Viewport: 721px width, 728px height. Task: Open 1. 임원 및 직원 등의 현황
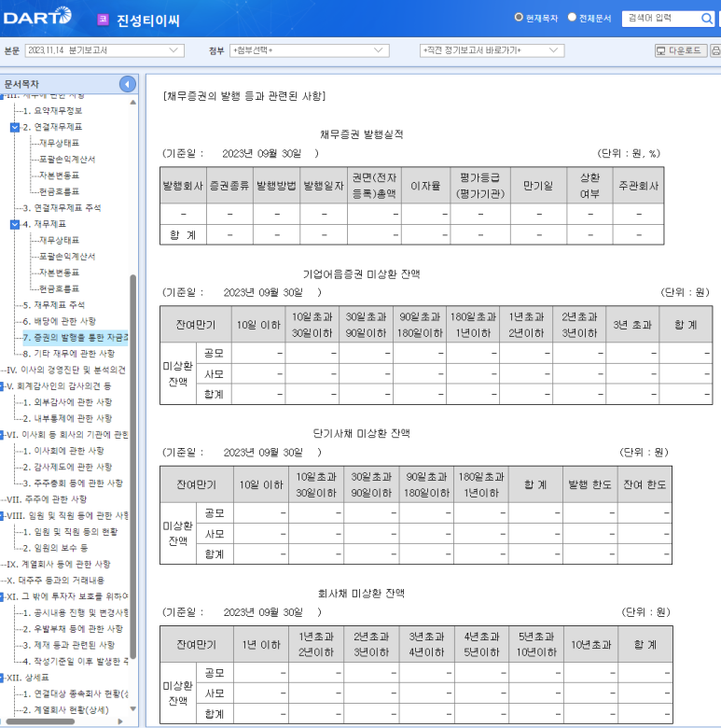coord(70,532)
